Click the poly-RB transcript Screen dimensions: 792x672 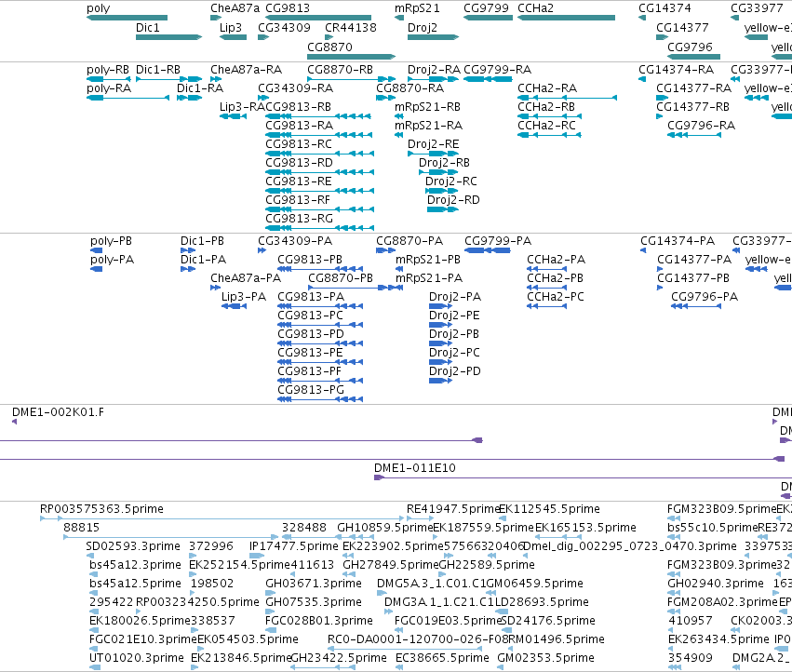pyautogui.click(x=109, y=79)
